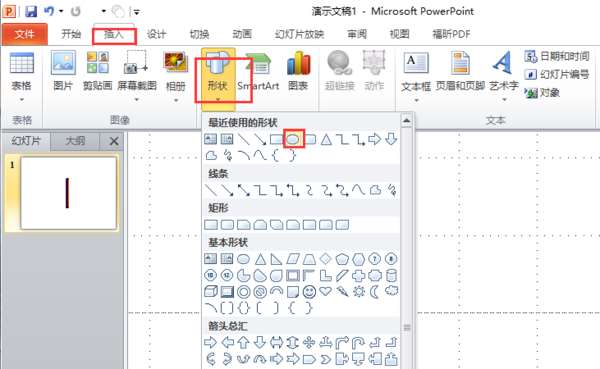600x369 pixels.
Task: Select the isosceles triangle basic shape
Action: point(260,260)
